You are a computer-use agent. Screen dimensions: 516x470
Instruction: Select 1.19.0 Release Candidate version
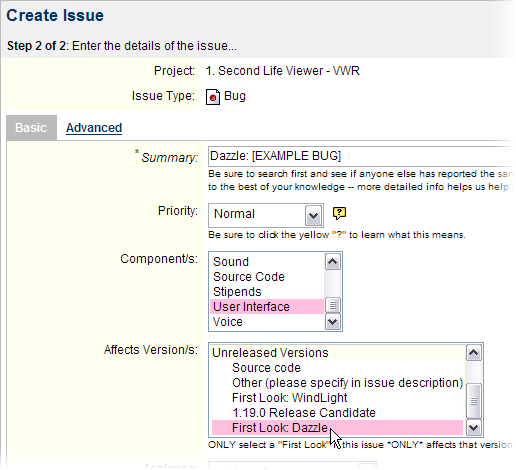[x=337, y=413]
